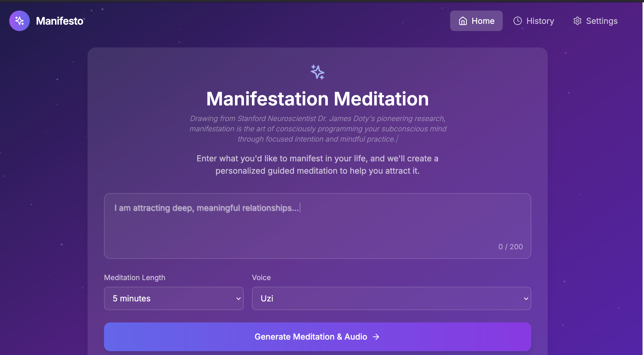Open the Settings page
Screen dimensions: 644x355
(595, 21)
